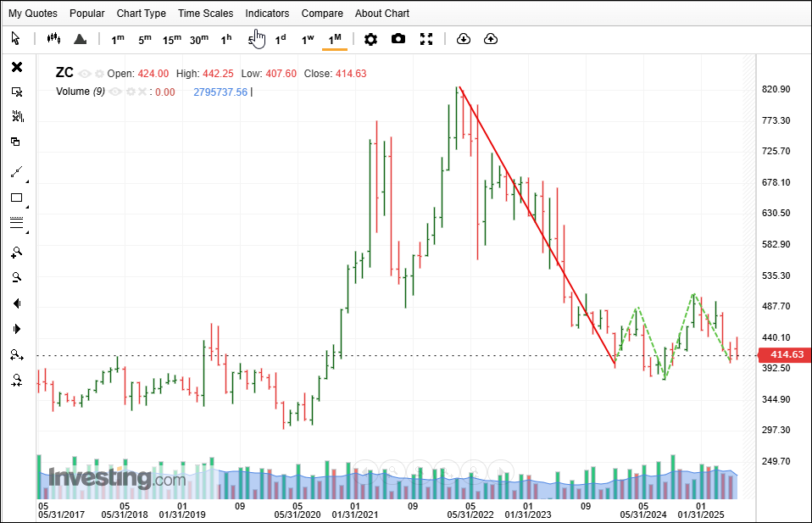Toggle Volume indicator visibility eye icon
This screenshot has width=812, height=523.
pyautogui.click(x=115, y=92)
